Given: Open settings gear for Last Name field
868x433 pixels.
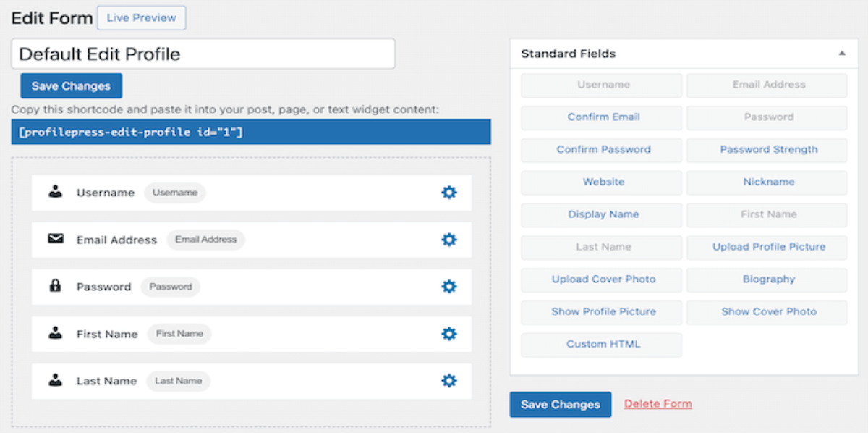Looking at the screenshot, I should [449, 381].
